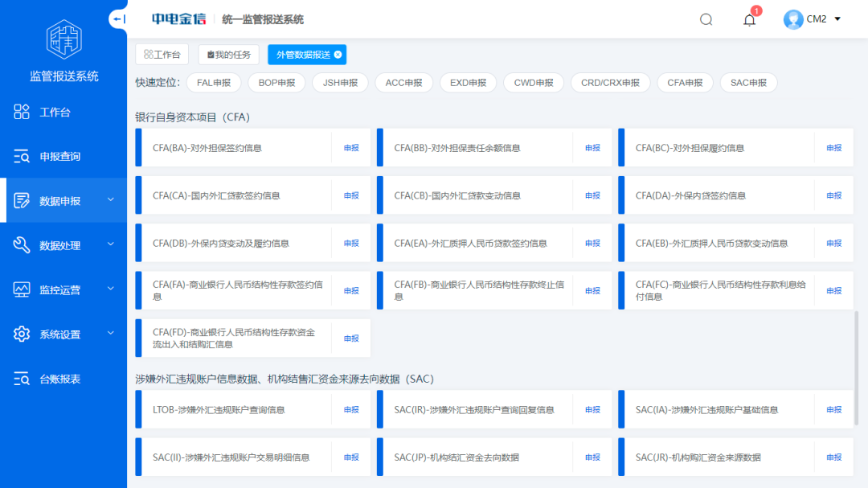This screenshot has width=868, height=488.
Task: Click 申报 for SAC(JR) 机构购汇资金来源数据
Action: [x=834, y=457]
